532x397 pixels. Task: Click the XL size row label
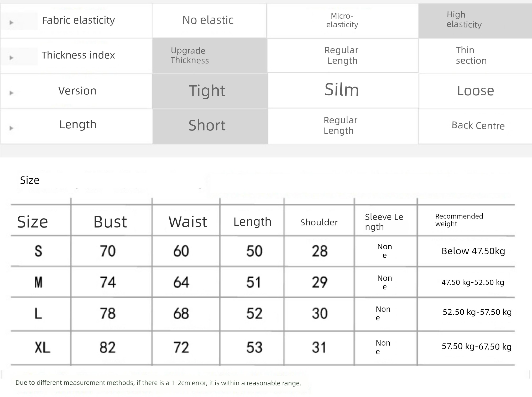point(42,348)
